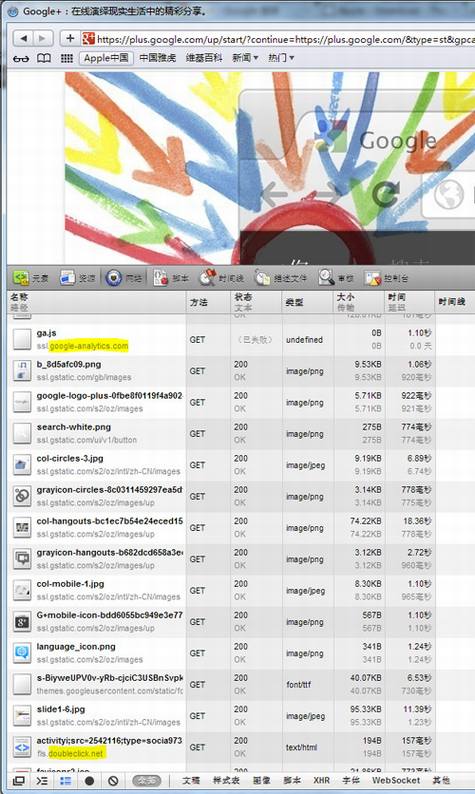Select the Network (网络) panel icon
The image size is (475, 794).
[124, 278]
